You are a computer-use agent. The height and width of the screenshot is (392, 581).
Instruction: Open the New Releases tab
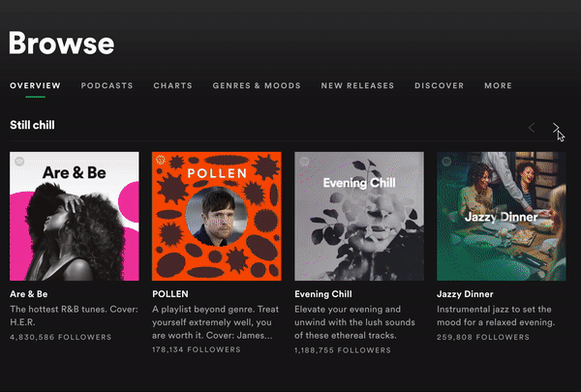tap(357, 85)
